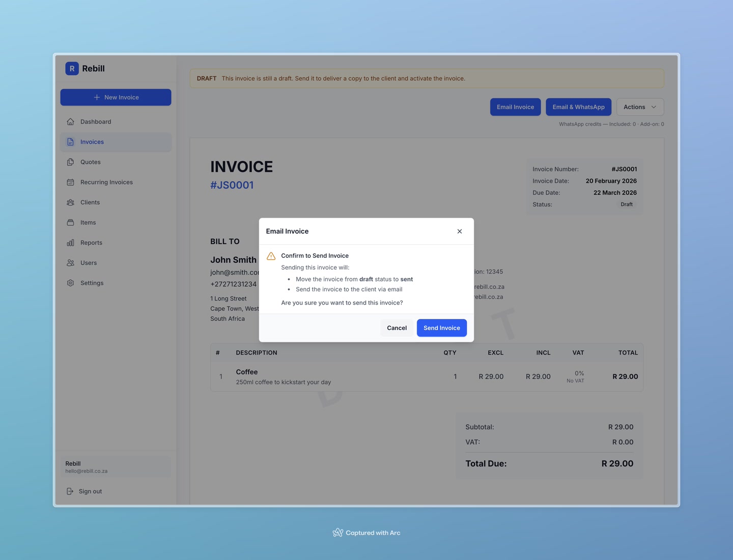Open Quotes via its document icon

[70, 162]
